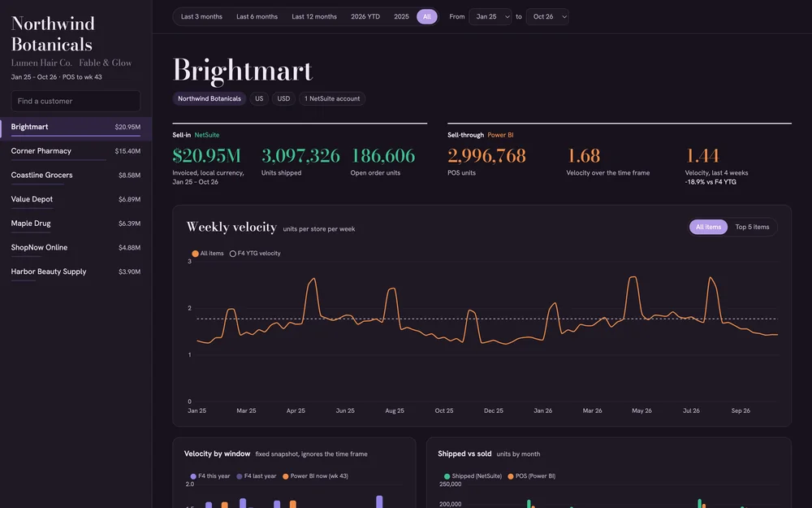Image resolution: width=812 pixels, height=508 pixels.
Task: Toggle Power BI now (wk 43) legend
Action: [315, 476]
